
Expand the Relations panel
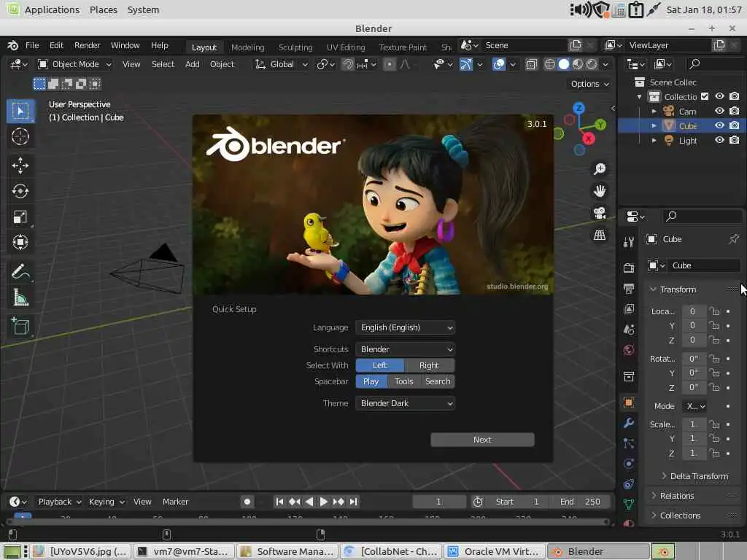(654, 496)
